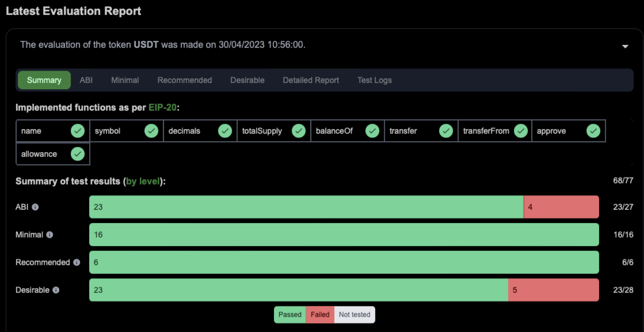
Task: Click the checkmark icon for transferFrom
Action: [521, 131]
